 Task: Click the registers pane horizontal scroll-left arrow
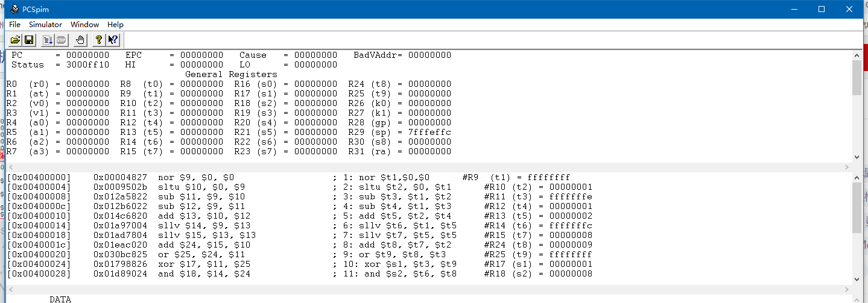click(x=10, y=166)
